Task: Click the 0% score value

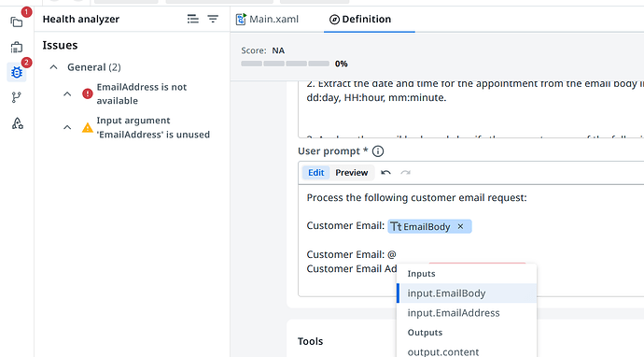Action: pyautogui.click(x=342, y=64)
